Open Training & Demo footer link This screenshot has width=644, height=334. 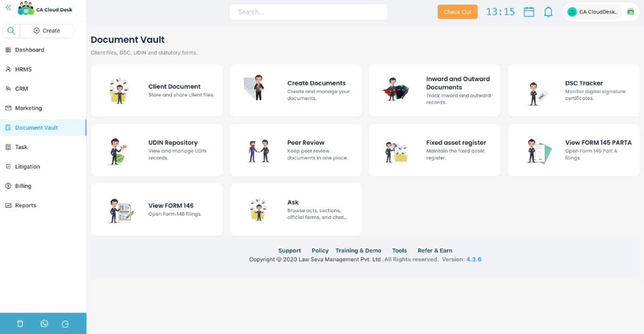pos(358,251)
